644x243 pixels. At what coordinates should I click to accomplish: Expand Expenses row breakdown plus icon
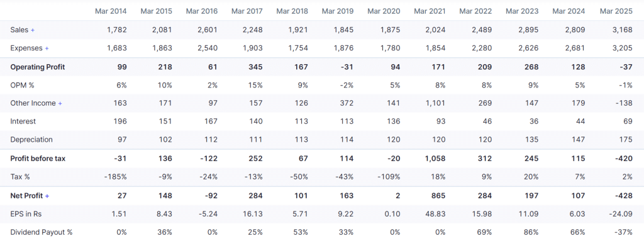pyautogui.click(x=47, y=48)
